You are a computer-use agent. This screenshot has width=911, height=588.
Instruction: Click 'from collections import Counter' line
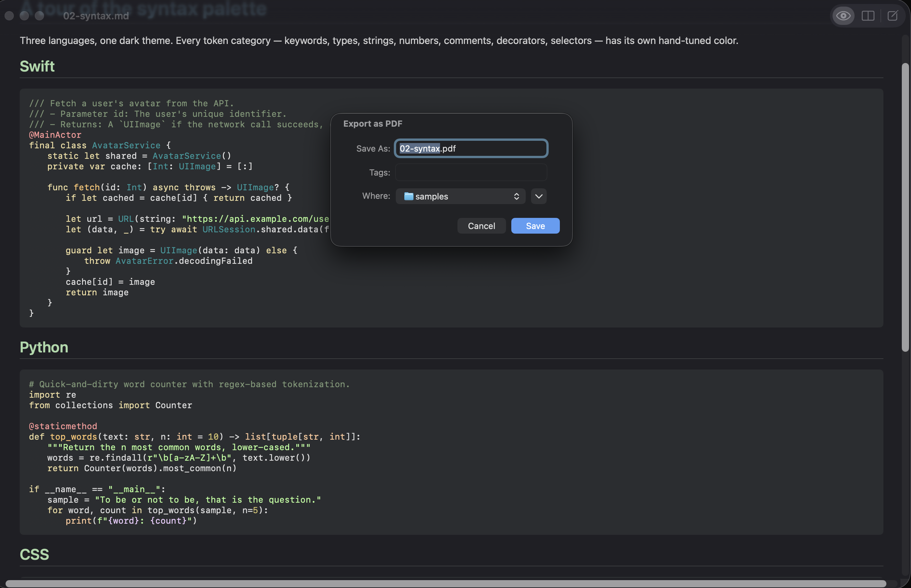click(x=110, y=405)
